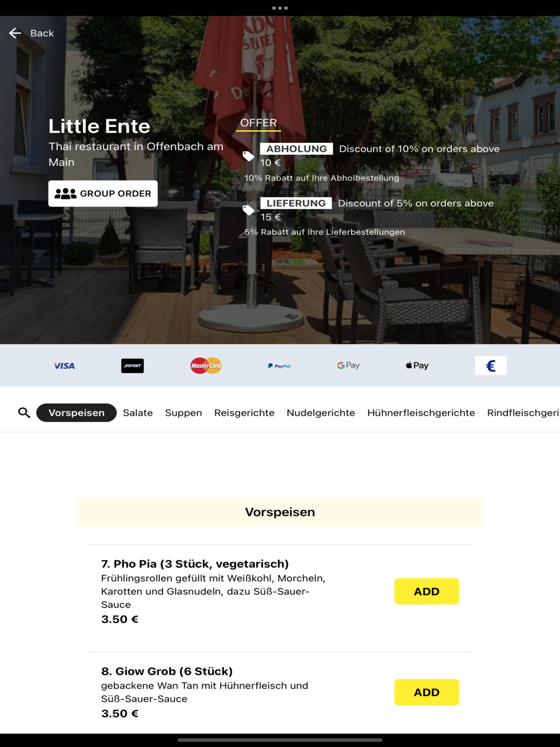
Task: Select the PayPal payment icon
Action: click(x=279, y=366)
